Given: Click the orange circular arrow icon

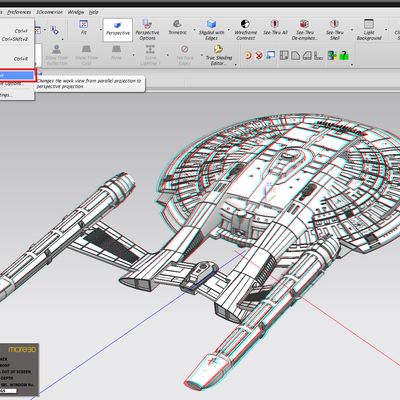Looking at the screenshot, I should coord(248,55).
